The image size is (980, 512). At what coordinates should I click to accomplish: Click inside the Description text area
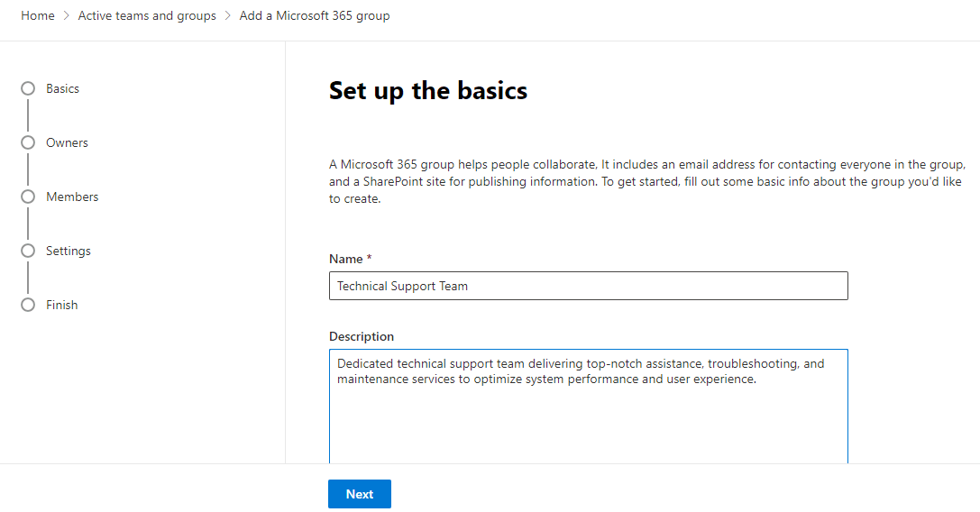[x=588, y=415]
